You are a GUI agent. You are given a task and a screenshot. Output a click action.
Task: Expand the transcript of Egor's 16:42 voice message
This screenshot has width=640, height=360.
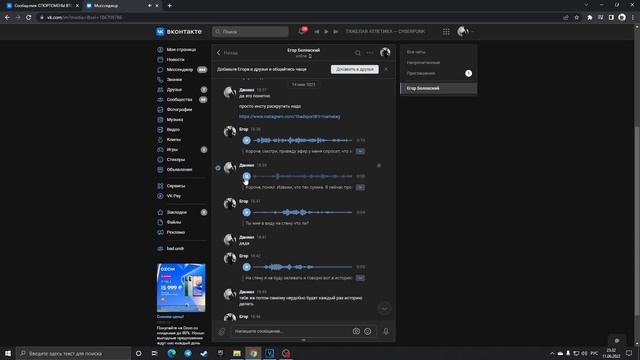click(360, 278)
